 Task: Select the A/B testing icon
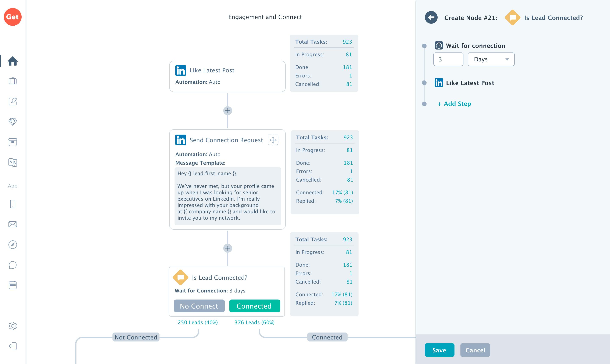12,162
